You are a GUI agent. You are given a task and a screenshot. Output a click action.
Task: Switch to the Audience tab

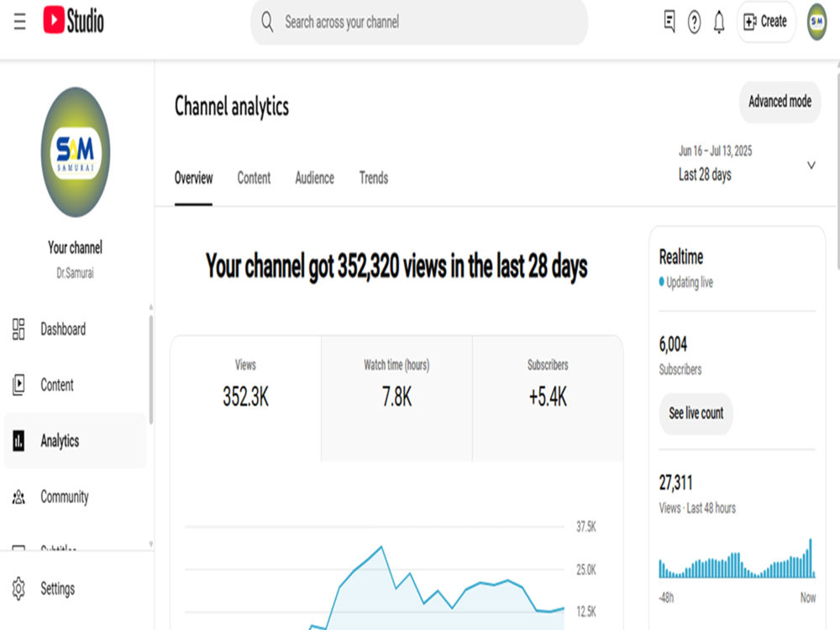[x=314, y=178]
